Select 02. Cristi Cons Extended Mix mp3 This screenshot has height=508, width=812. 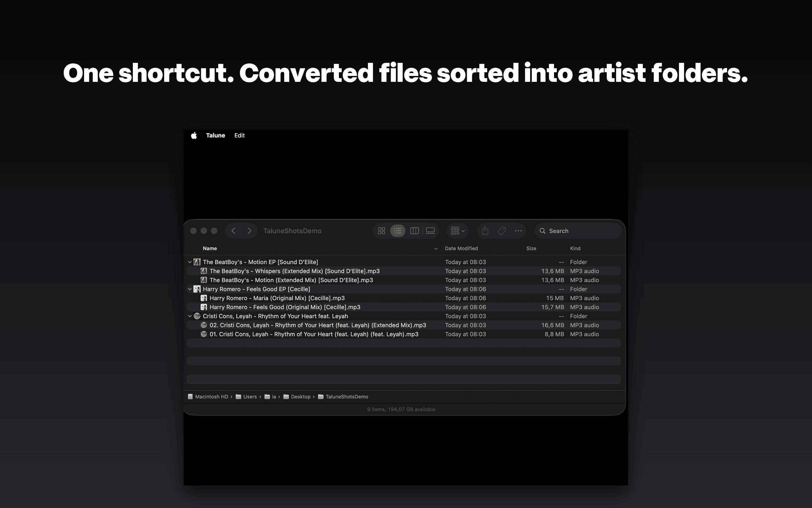tap(318, 325)
